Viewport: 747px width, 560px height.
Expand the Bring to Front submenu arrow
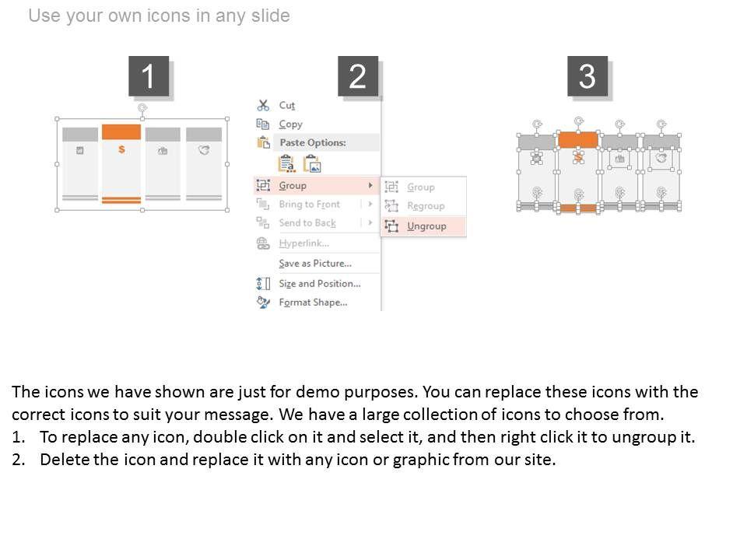coord(370,204)
